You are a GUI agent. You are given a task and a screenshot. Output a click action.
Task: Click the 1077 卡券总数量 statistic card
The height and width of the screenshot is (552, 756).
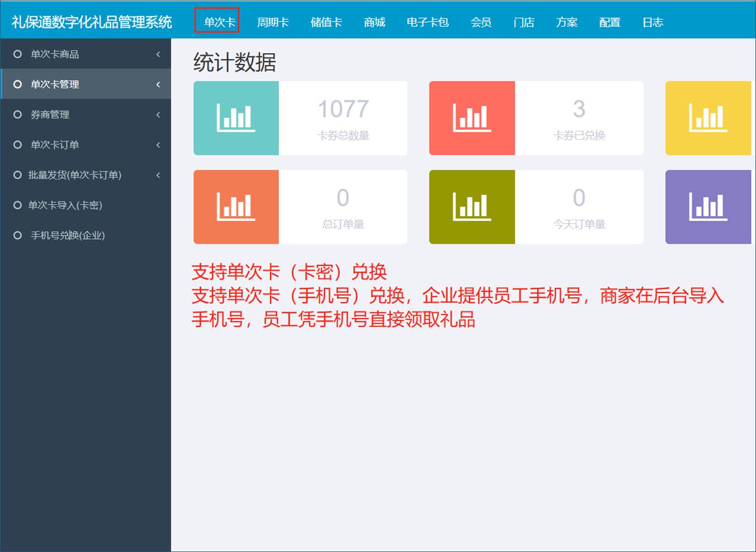[x=343, y=118]
